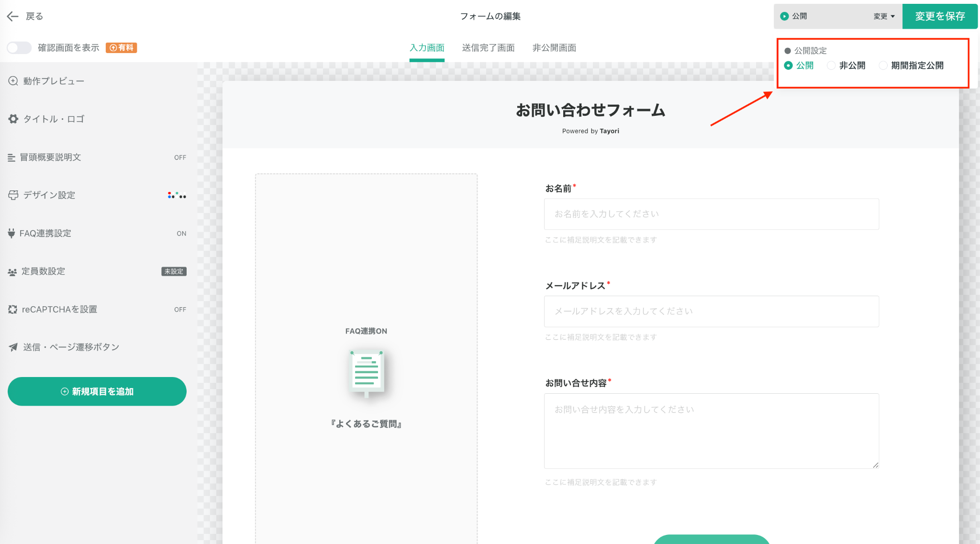Click the FAQ document illustration

(x=367, y=374)
